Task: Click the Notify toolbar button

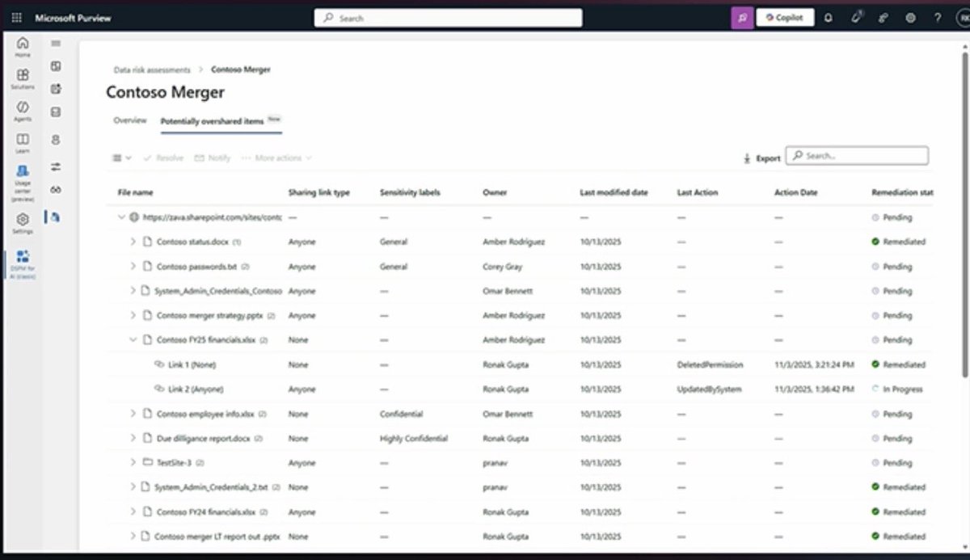Action: (x=213, y=158)
